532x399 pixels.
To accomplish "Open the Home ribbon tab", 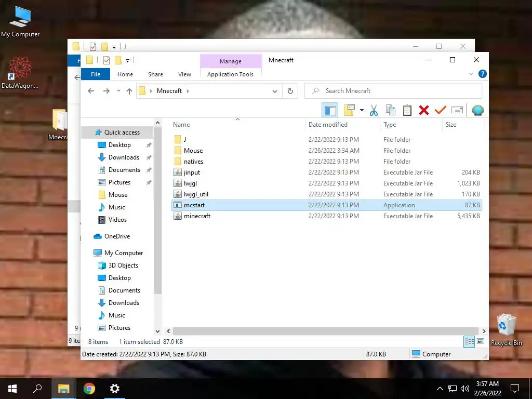I will pos(125,74).
